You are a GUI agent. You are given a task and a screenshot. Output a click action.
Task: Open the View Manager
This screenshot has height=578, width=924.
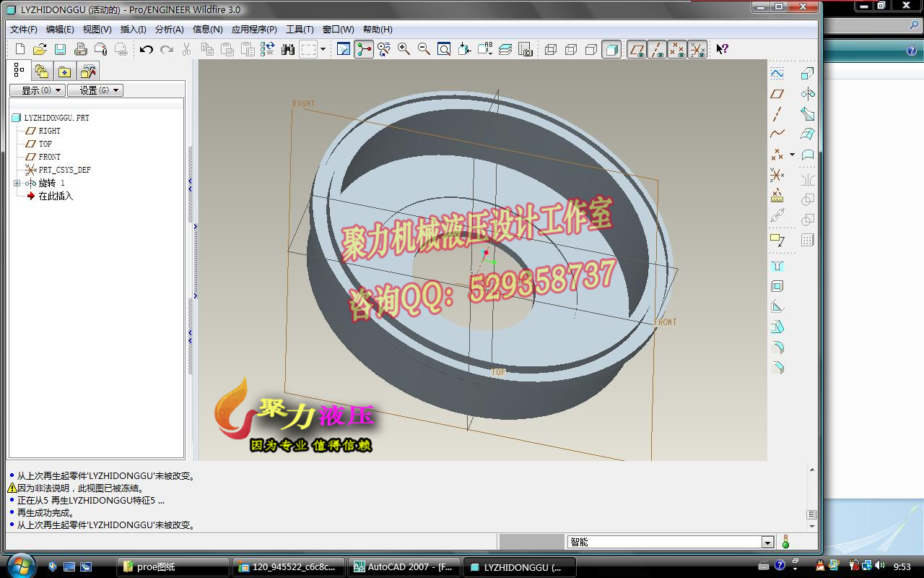(526, 48)
